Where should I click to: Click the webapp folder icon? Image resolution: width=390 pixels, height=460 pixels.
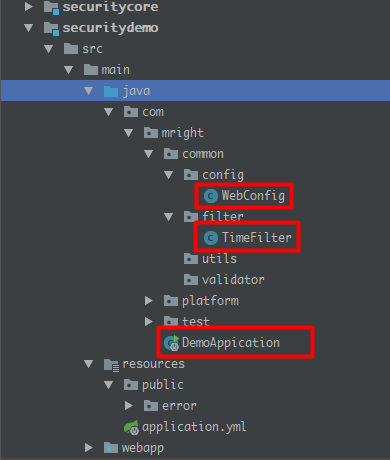(111, 448)
